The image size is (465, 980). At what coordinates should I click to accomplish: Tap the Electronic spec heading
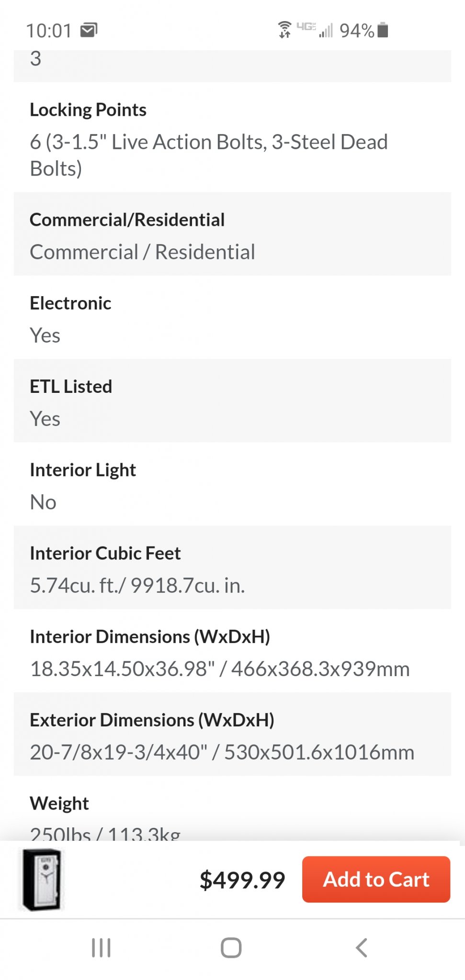tap(70, 303)
